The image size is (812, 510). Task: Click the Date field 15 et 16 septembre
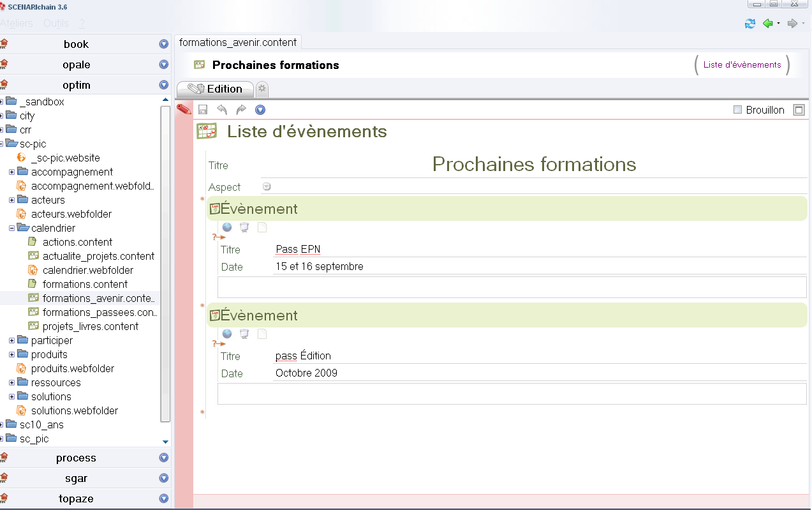click(x=540, y=266)
